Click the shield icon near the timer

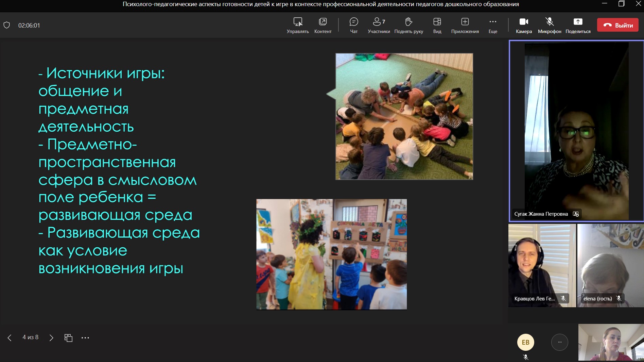tap(7, 25)
